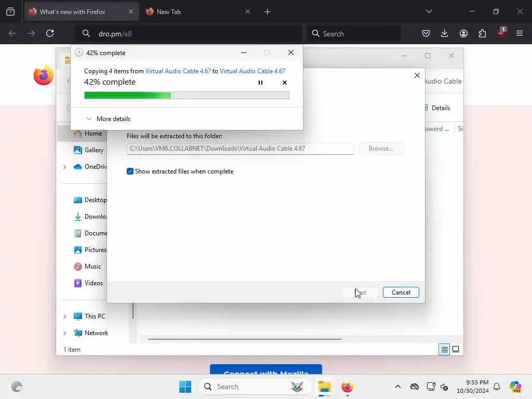The image size is (532, 399).
Task: Open Videos folder in sidebar
Action: click(x=88, y=283)
